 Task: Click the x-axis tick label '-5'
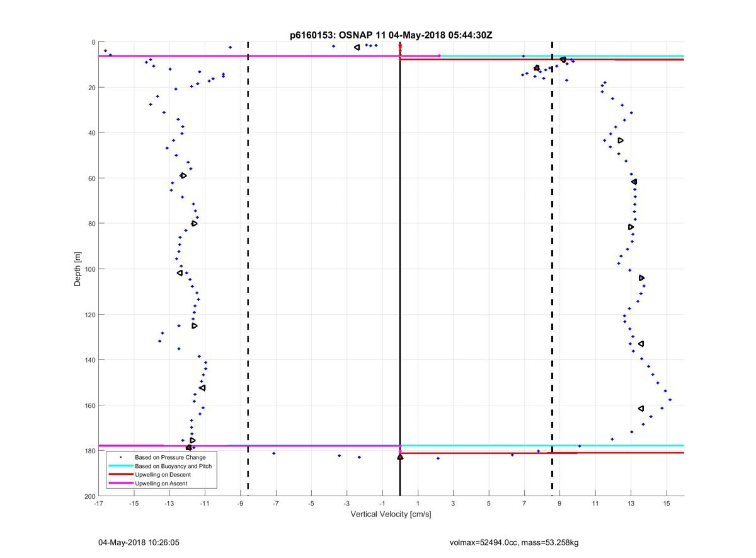click(311, 504)
